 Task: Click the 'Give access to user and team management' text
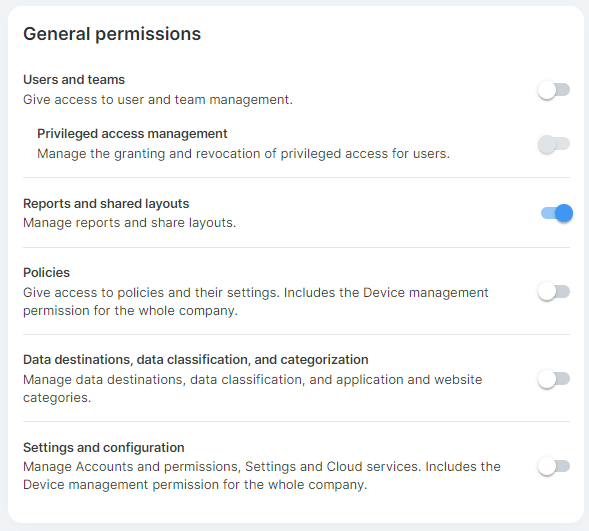158,100
